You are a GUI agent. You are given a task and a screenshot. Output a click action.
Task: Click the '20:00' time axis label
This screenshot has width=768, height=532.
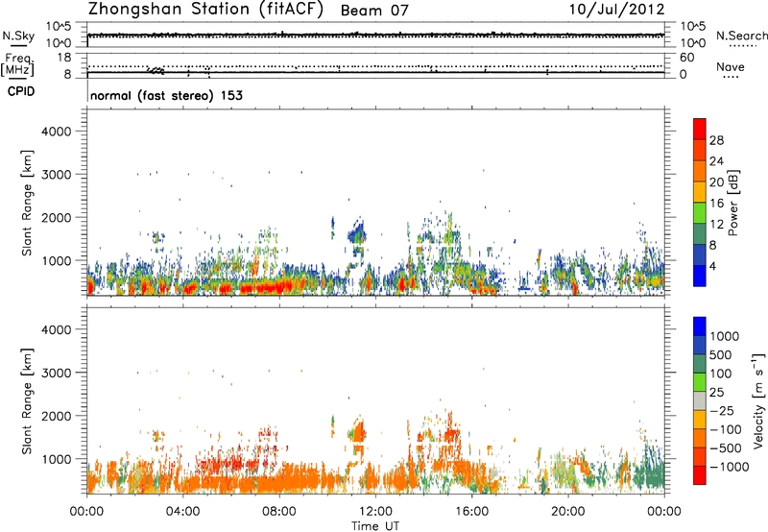click(567, 512)
